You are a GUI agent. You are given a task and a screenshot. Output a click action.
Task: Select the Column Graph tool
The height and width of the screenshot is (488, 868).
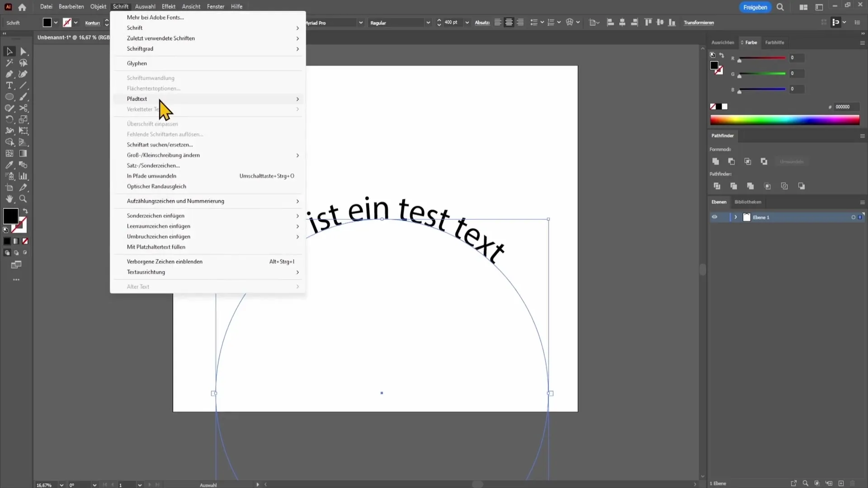24,176
